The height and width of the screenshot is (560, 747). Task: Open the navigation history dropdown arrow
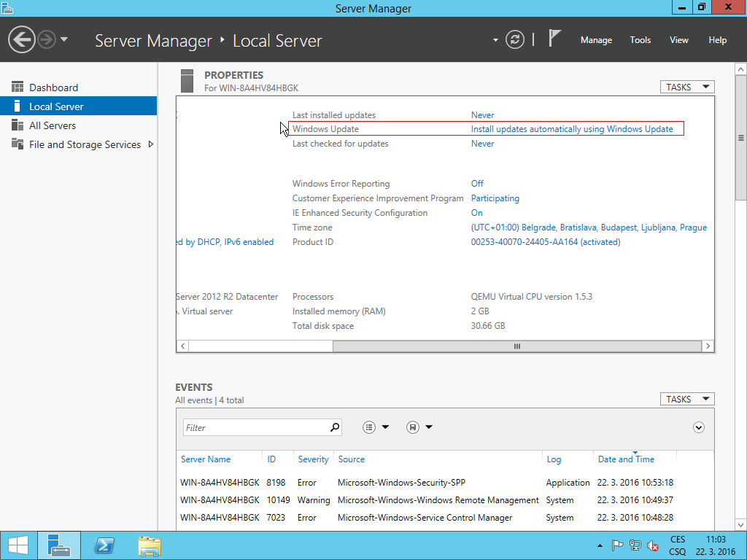[64, 39]
